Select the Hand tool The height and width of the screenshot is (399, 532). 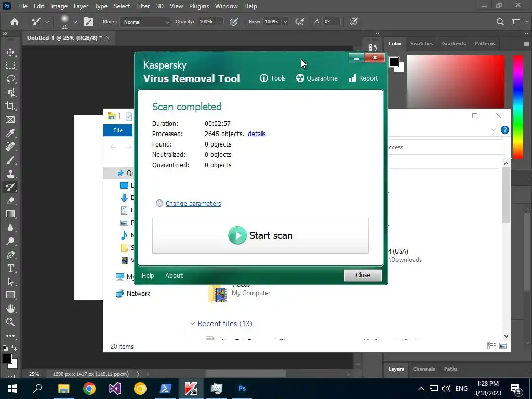tap(10, 309)
